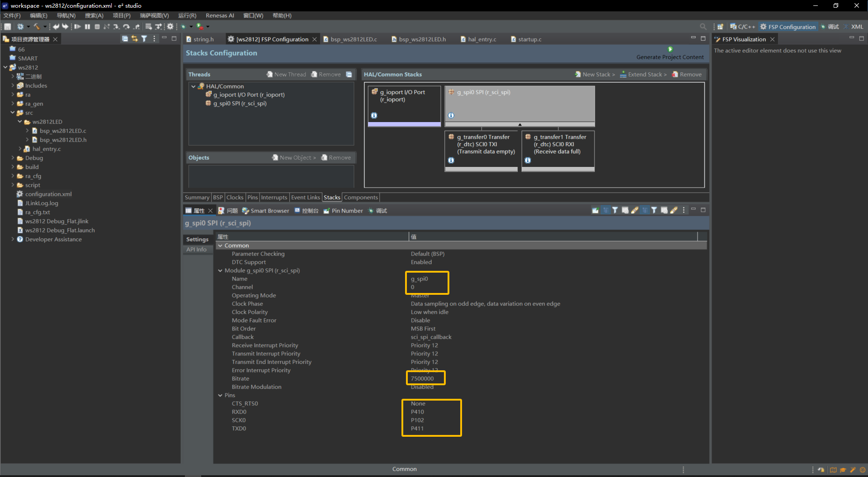The image size is (868, 477).
Task: Click the Bitrate value 7500000
Action: pos(422,378)
